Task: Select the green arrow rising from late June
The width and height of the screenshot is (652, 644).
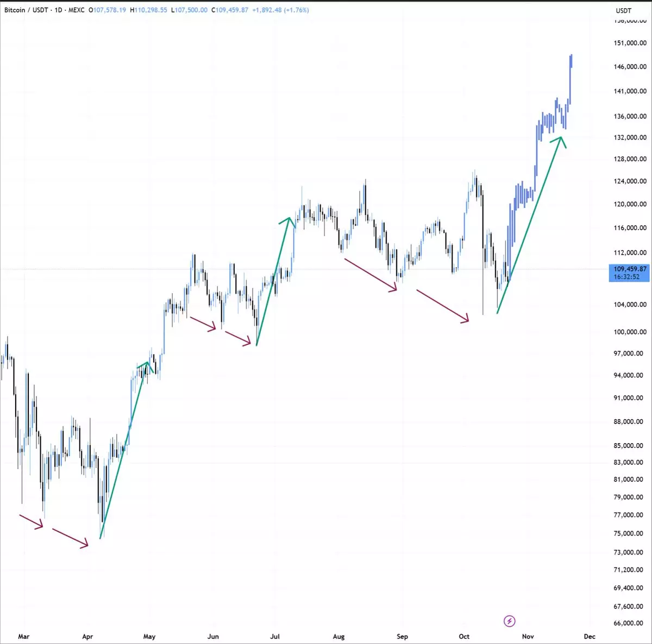Action: tap(273, 281)
